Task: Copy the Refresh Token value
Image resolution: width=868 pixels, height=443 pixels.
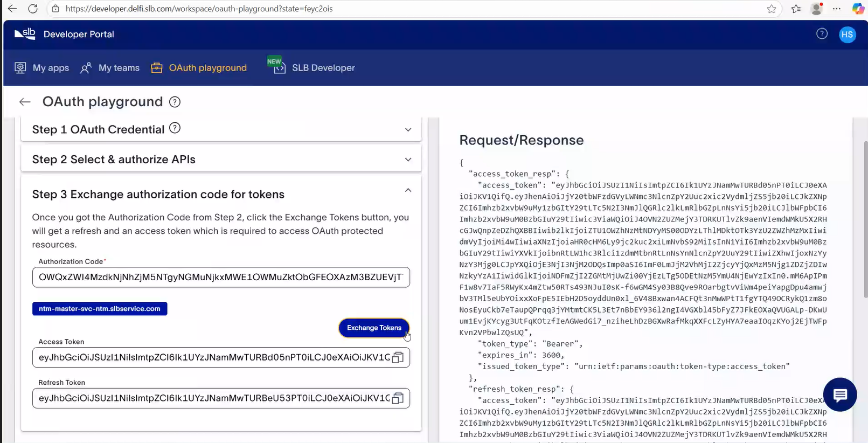Action: (398, 398)
